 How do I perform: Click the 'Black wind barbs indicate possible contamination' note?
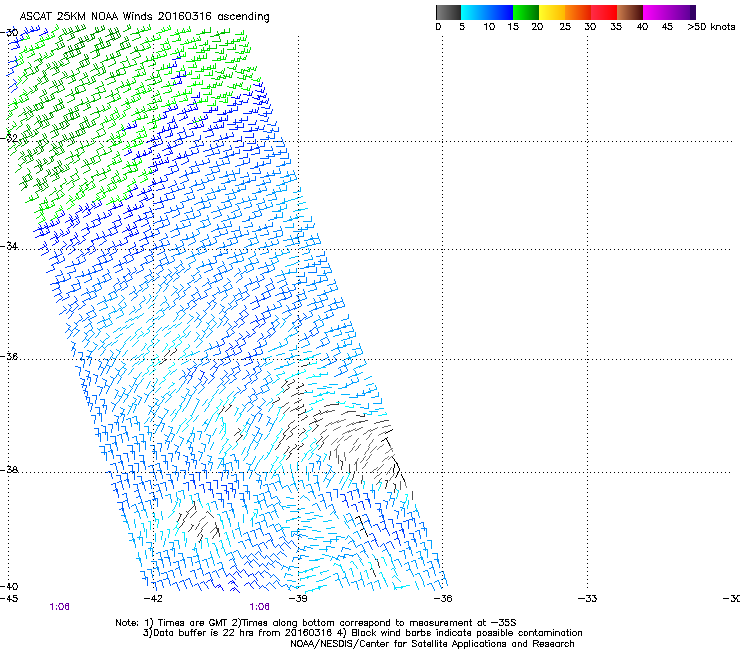point(460,633)
